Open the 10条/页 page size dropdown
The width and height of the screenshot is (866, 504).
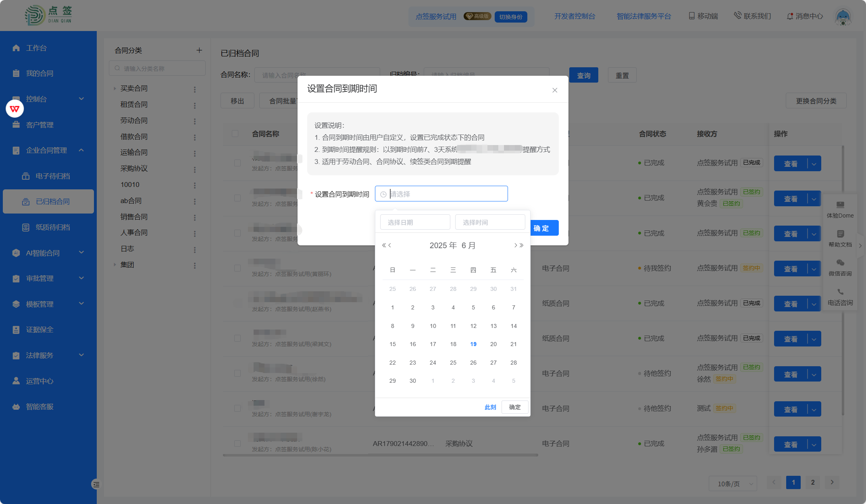point(733,483)
